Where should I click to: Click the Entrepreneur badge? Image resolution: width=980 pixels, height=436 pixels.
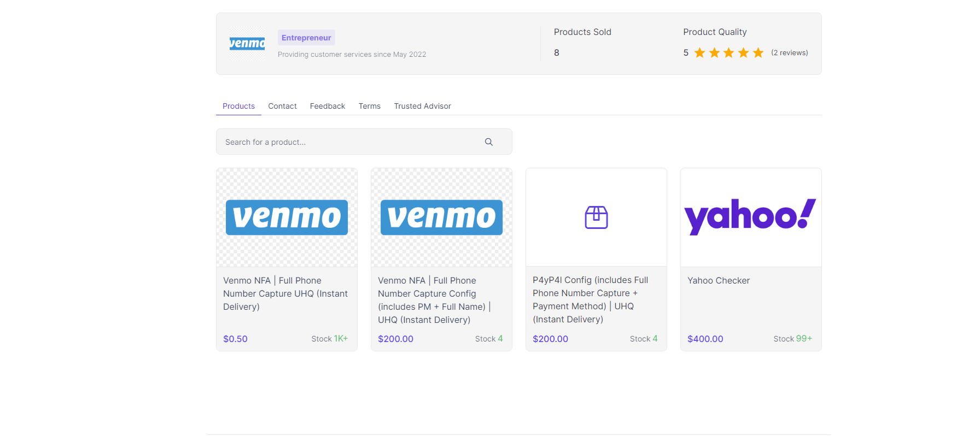pyautogui.click(x=306, y=38)
